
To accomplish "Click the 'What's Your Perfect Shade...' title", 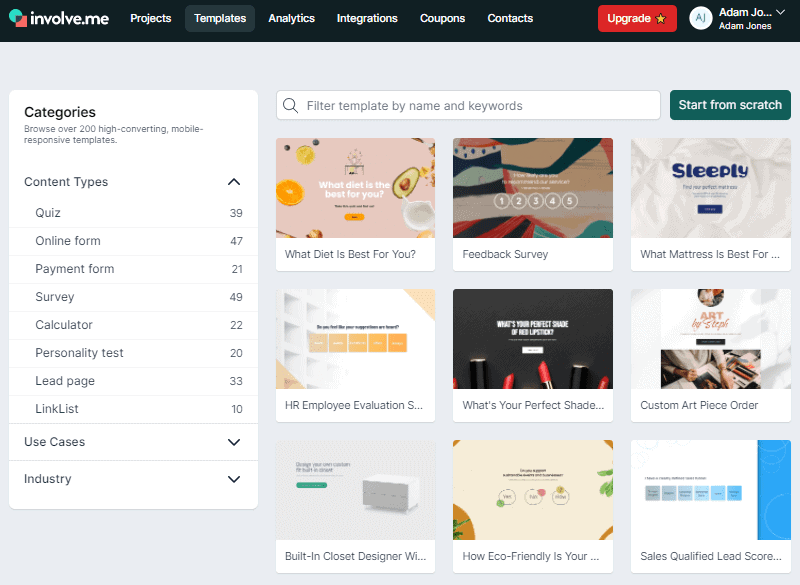I will 533,405.
